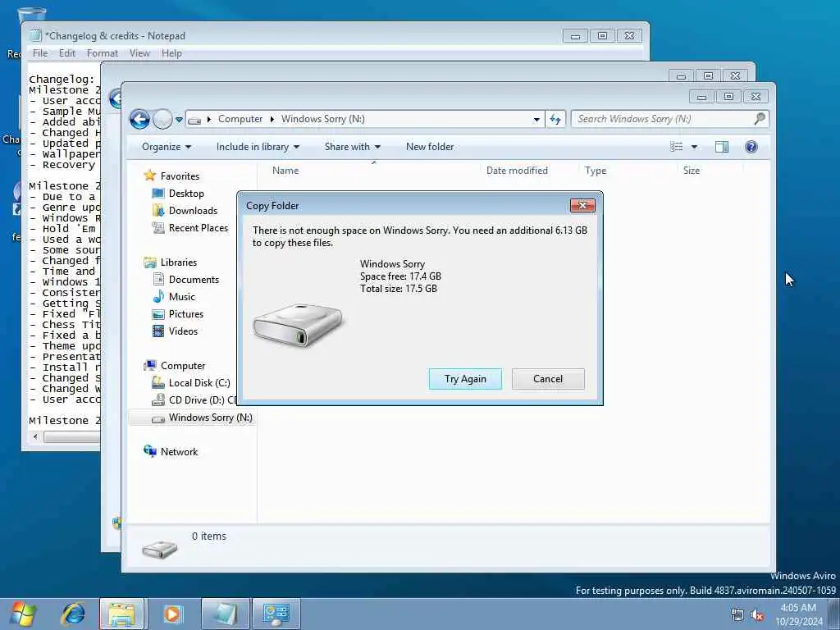The height and width of the screenshot is (630, 840).
Task: Click the Favorites star icon
Action: (150, 176)
